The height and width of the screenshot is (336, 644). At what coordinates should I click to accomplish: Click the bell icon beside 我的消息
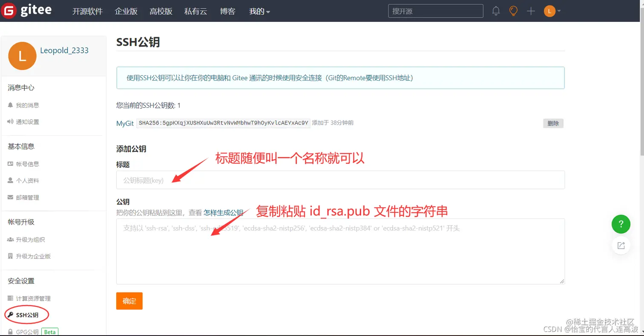pos(11,105)
